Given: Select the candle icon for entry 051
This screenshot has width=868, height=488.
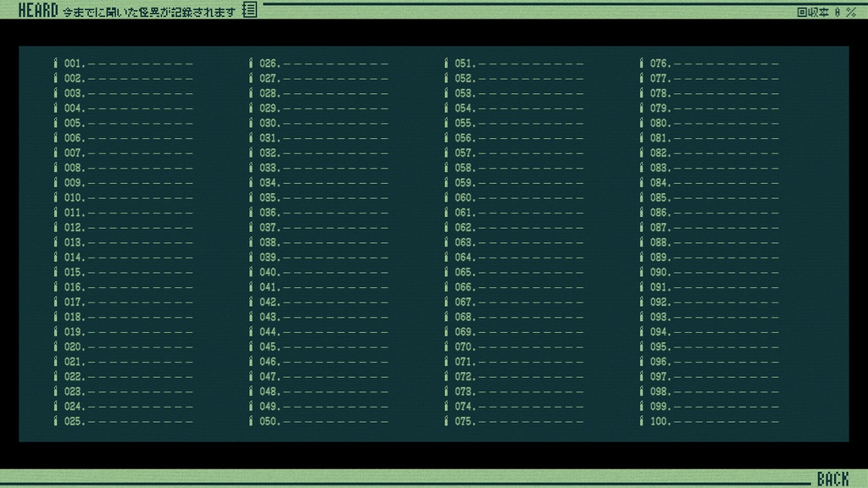Looking at the screenshot, I should (x=446, y=63).
